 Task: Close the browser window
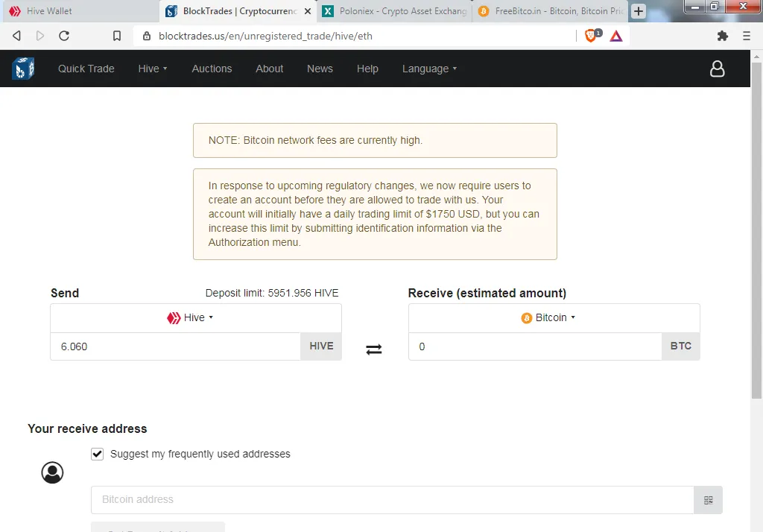pyautogui.click(x=743, y=7)
